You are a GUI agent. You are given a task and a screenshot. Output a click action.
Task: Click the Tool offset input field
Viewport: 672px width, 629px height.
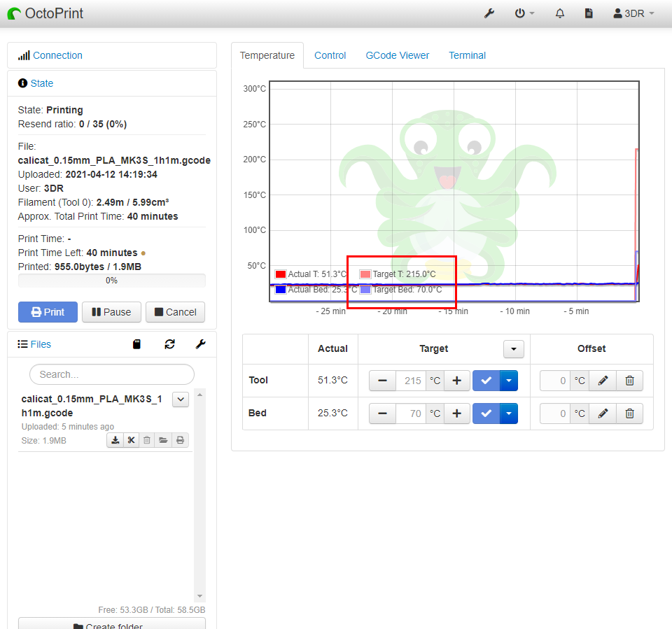tap(555, 381)
